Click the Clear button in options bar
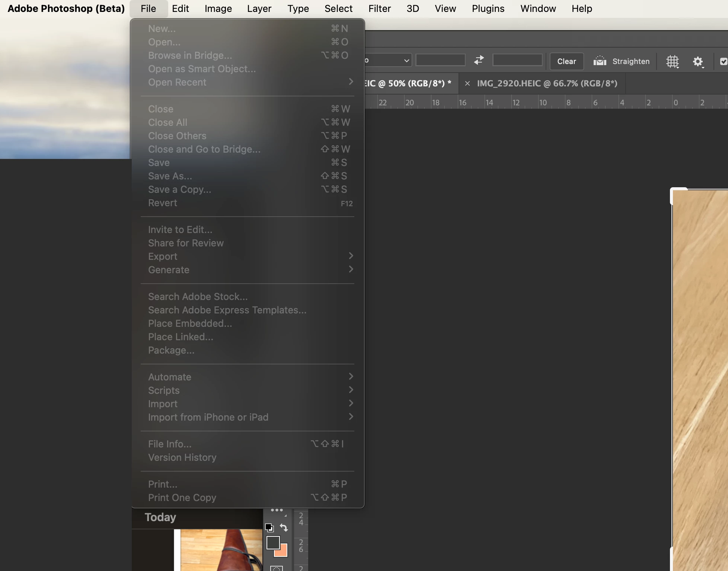This screenshot has height=571, width=728. point(566,61)
